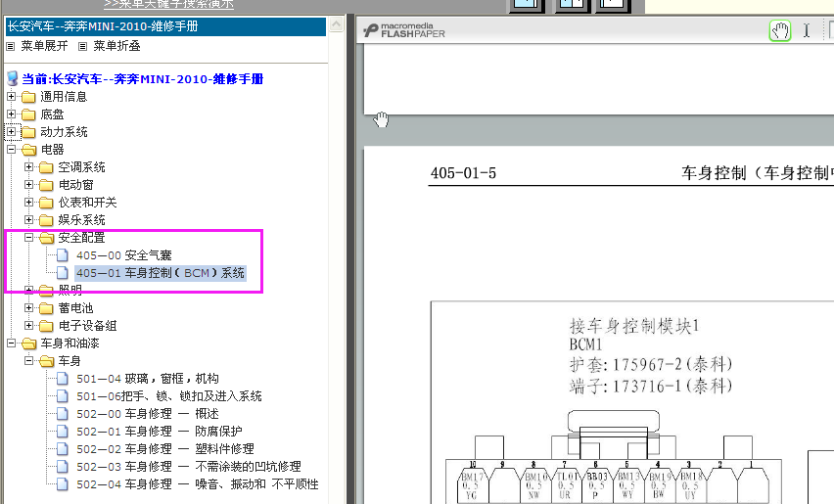Image resolution: width=834 pixels, height=504 pixels.
Task: Expand the 底盘 tree node
Action: [x=11, y=114]
